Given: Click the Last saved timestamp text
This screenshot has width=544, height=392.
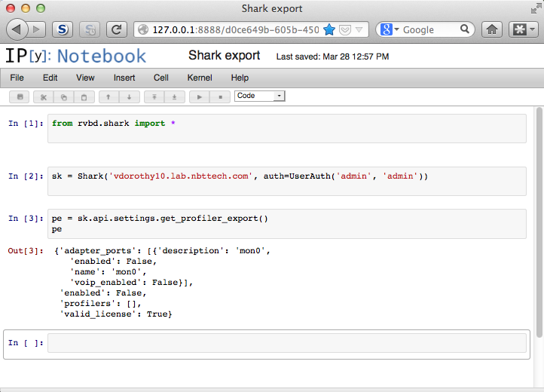Looking at the screenshot, I should click(x=332, y=57).
